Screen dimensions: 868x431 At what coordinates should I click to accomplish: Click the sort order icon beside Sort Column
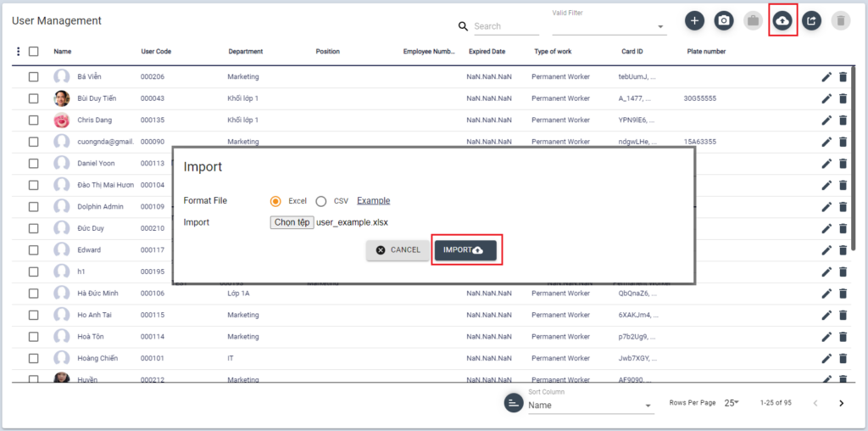(513, 403)
